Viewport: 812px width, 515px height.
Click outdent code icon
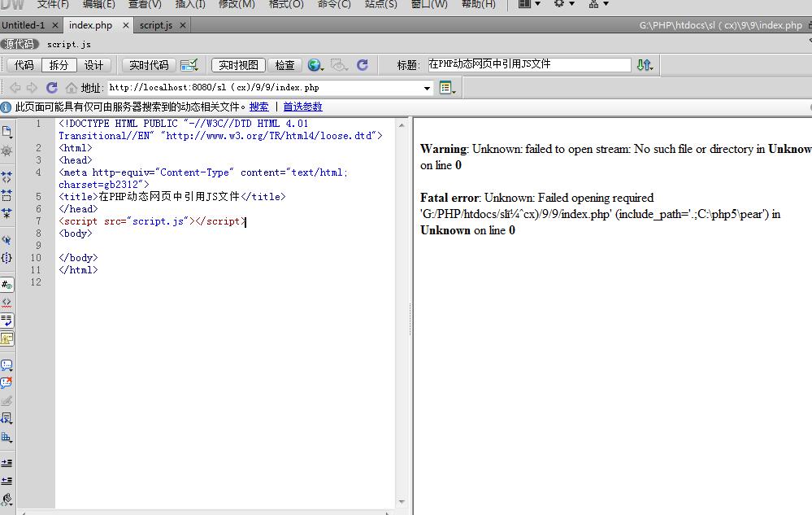[x=7, y=481]
